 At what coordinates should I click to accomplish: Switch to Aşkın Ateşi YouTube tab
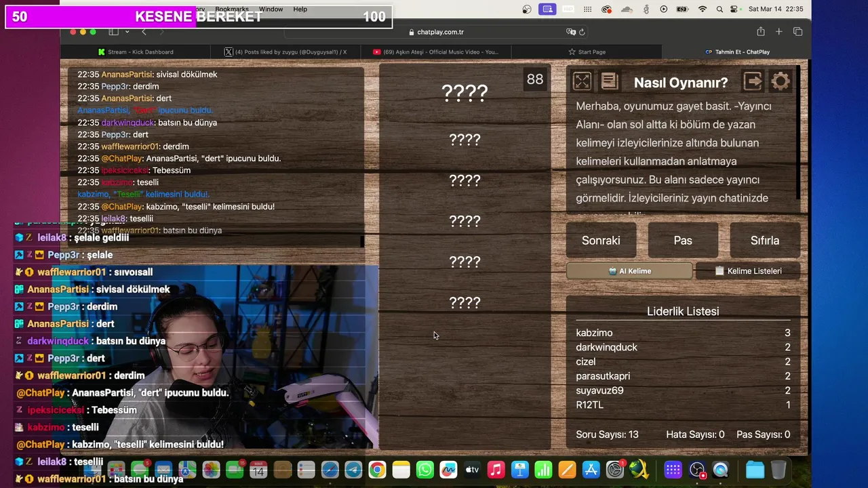435,52
